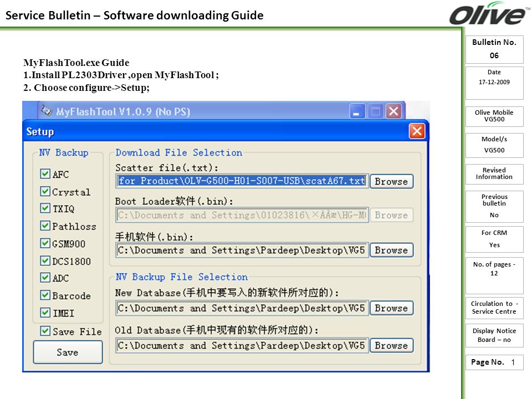This screenshot has height=399, width=532.
Task: Click 'Circulation to - Service Centre' box
Action: point(494,308)
